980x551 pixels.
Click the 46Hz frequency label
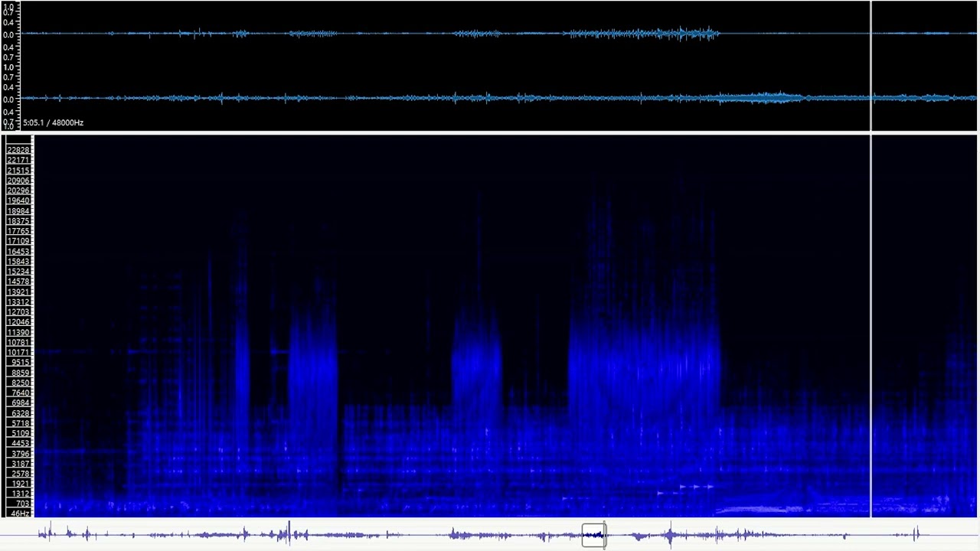pyautogui.click(x=18, y=514)
